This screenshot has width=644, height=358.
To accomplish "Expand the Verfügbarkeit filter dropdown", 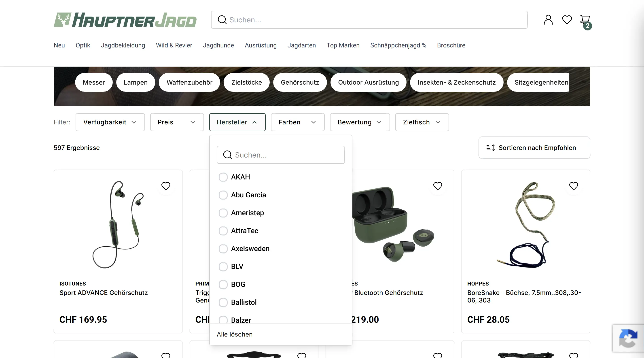I will pos(110,122).
